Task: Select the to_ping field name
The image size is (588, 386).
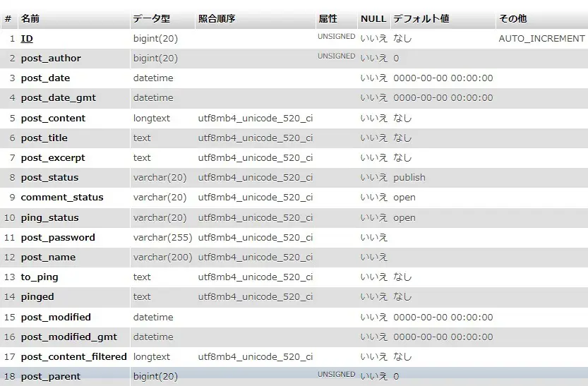Action: click(x=40, y=277)
